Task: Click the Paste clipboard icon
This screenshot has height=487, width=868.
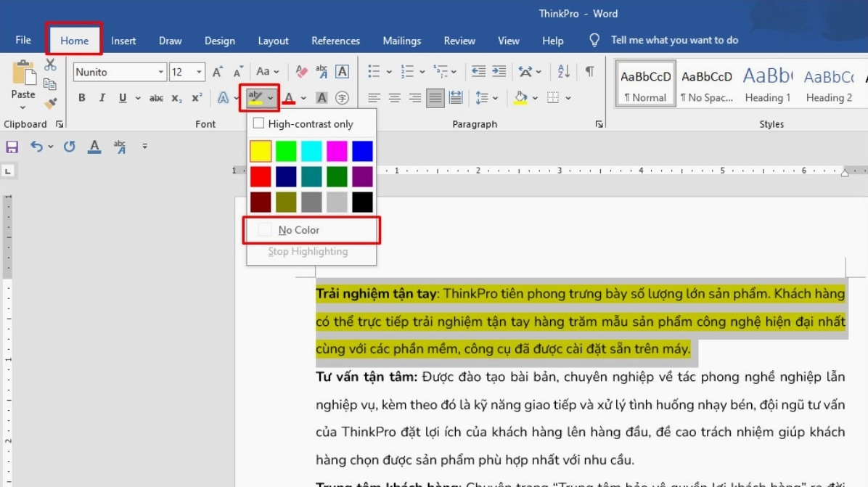Action: pyautogui.click(x=23, y=74)
